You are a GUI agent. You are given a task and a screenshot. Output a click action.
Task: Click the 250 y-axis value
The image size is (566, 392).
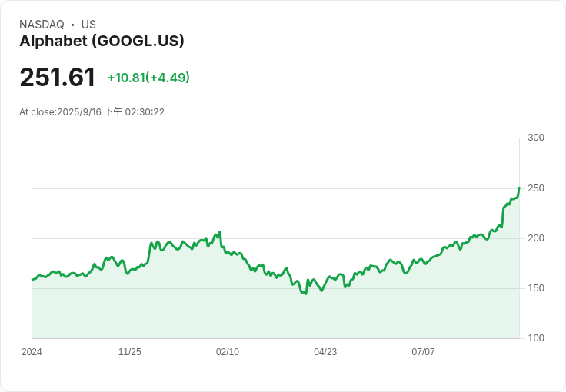tap(536, 188)
